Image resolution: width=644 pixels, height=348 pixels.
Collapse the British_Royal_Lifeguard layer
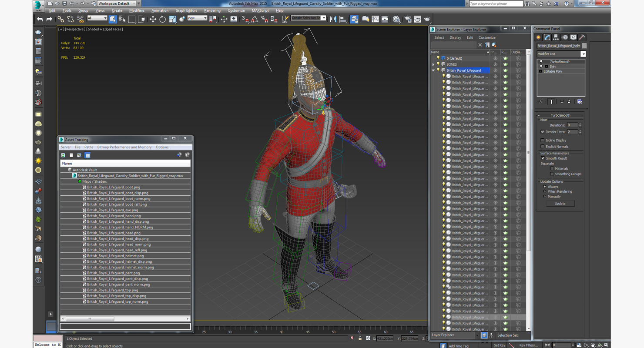pos(433,70)
